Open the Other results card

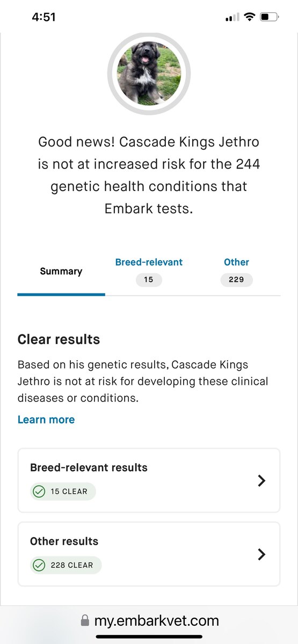click(149, 554)
